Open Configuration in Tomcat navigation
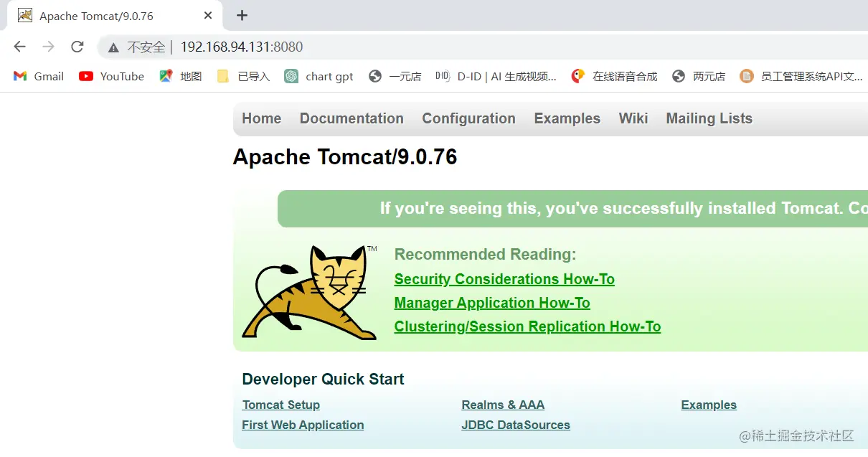Image resolution: width=868 pixels, height=457 pixels. click(468, 118)
